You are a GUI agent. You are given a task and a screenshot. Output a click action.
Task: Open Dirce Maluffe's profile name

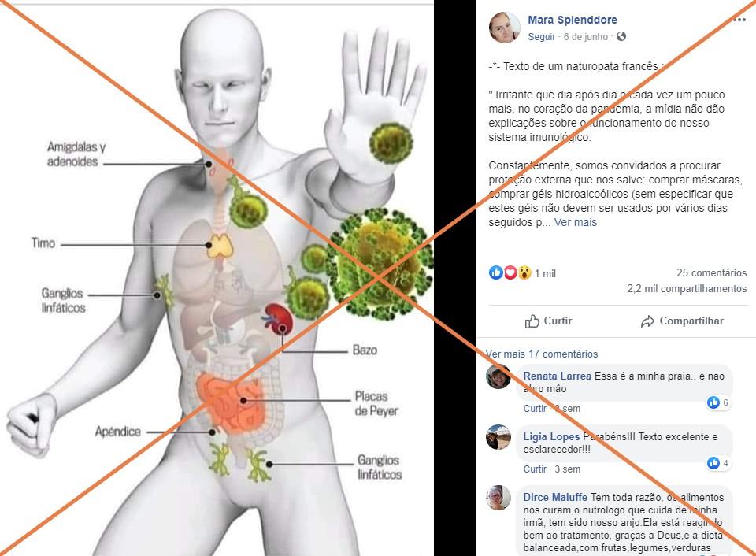click(555, 497)
